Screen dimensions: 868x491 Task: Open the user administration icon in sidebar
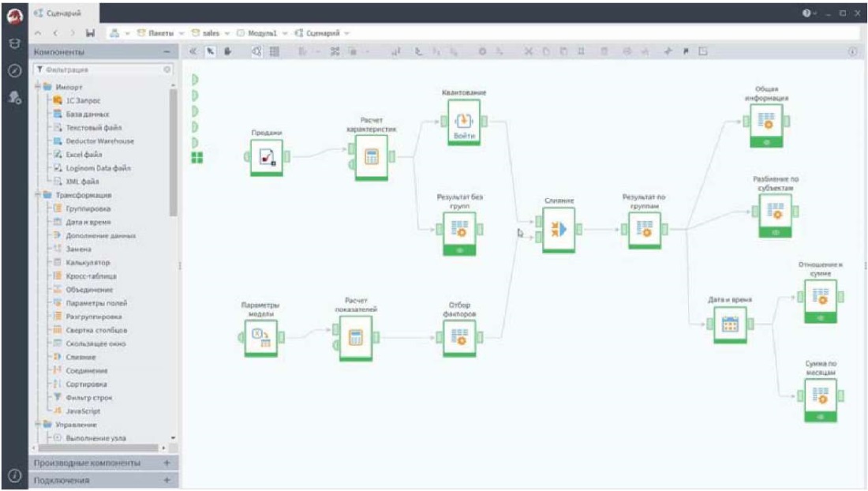click(x=14, y=98)
